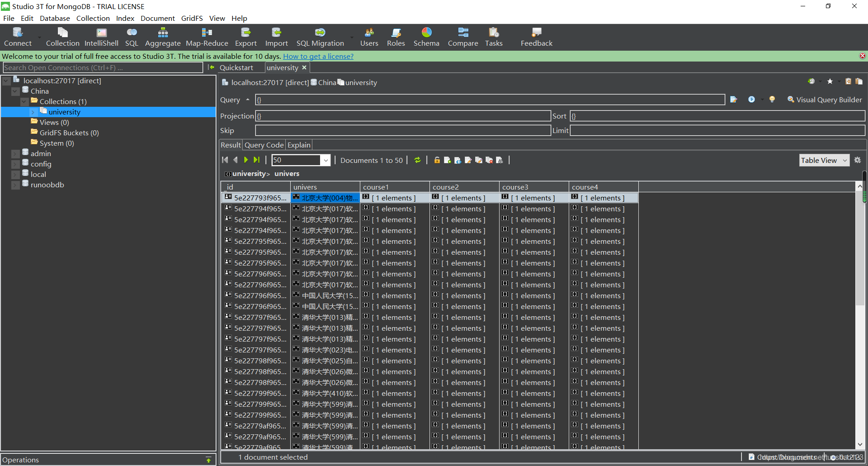Open the SQL query tool

tap(132, 37)
